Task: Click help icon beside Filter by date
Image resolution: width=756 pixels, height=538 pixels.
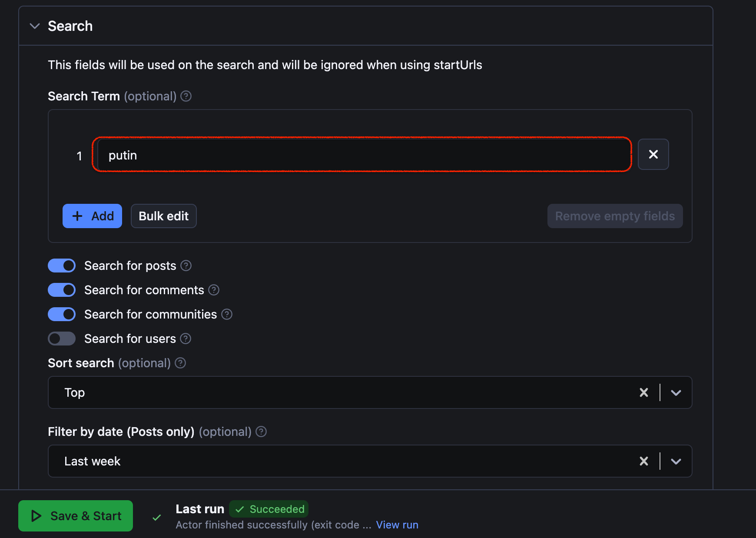Action: tap(261, 432)
